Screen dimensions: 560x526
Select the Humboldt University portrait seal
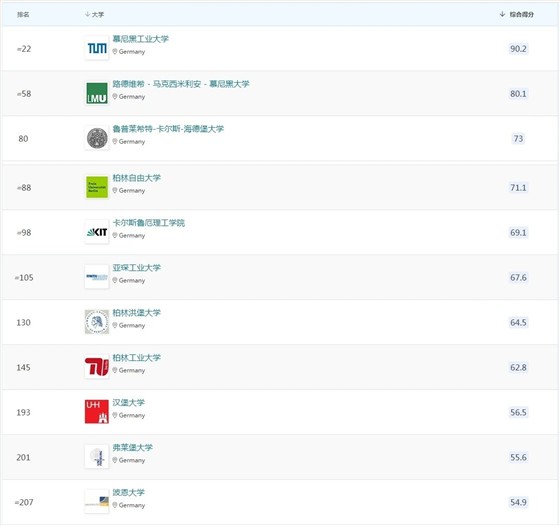tap(97, 322)
